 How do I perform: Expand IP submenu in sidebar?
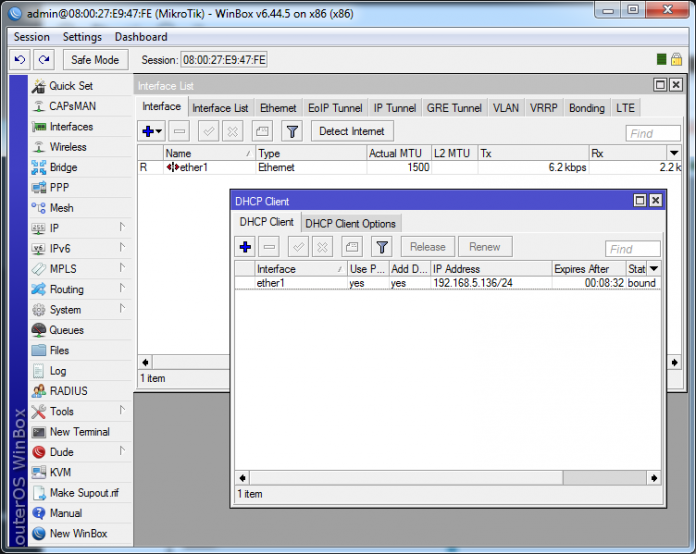122,227
